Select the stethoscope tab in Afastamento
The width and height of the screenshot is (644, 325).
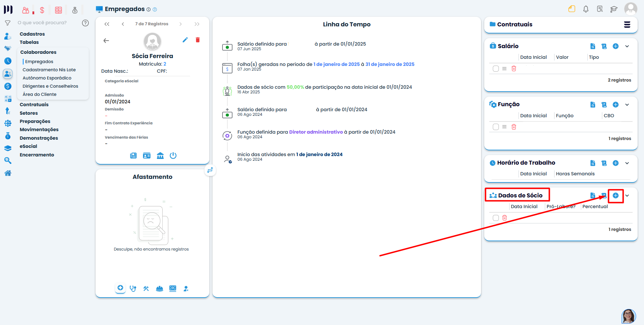[x=133, y=289]
